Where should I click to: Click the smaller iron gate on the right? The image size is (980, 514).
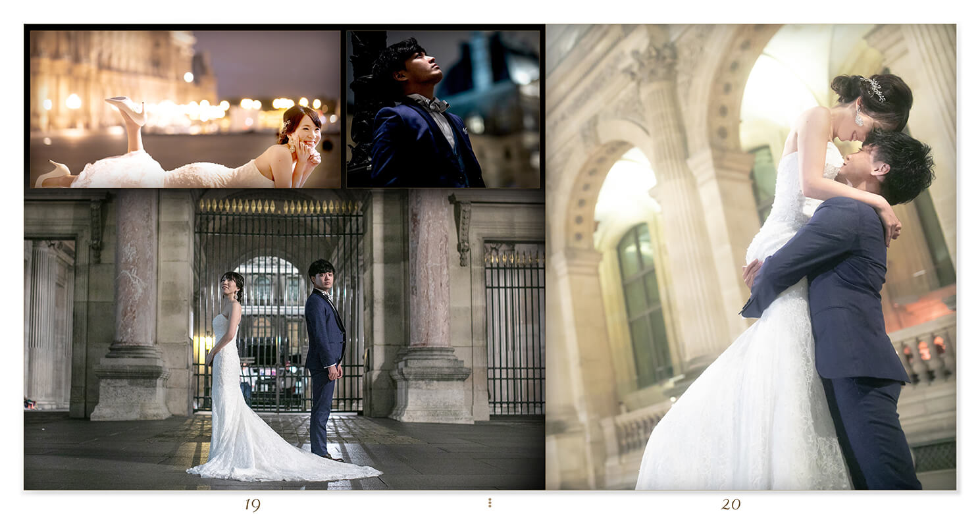click(x=514, y=329)
